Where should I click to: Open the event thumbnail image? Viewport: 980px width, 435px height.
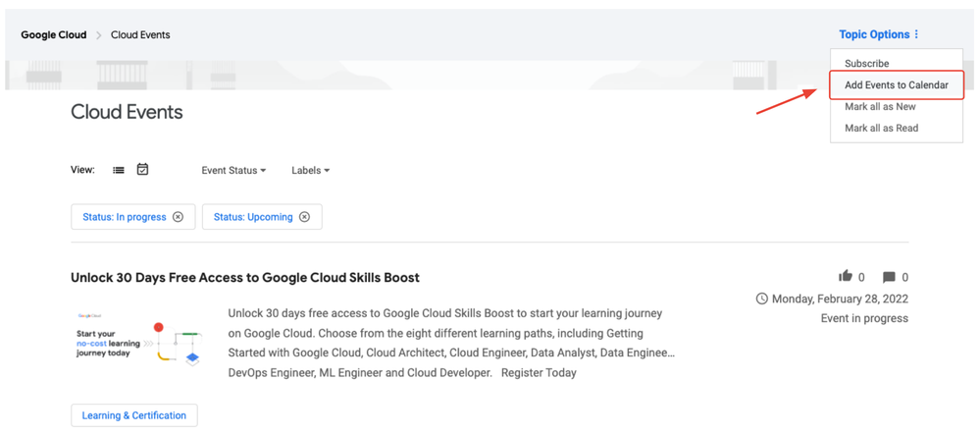click(x=138, y=341)
